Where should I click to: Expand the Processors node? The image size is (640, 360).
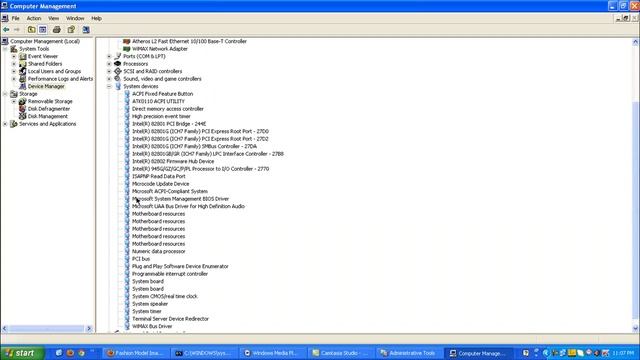tap(109, 64)
